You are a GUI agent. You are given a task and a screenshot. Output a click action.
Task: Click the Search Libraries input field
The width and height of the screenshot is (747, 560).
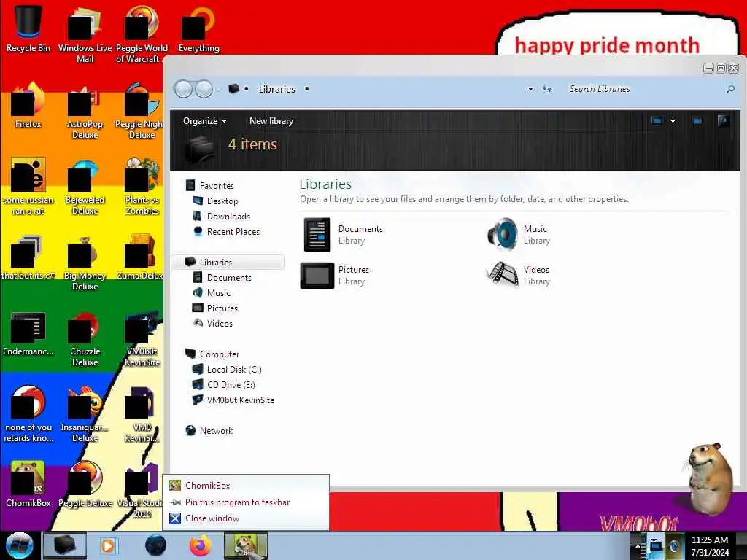click(643, 89)
